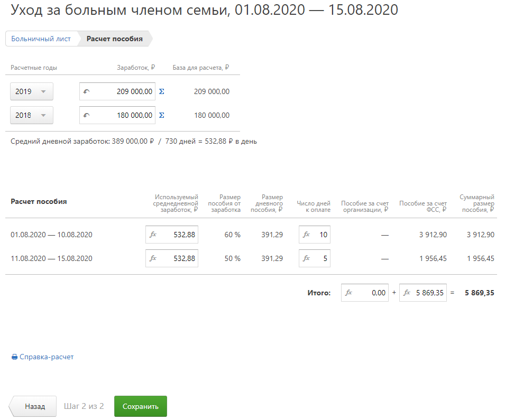
Task: Edit the organization total field 0,00
Action: tap(365, 293)
